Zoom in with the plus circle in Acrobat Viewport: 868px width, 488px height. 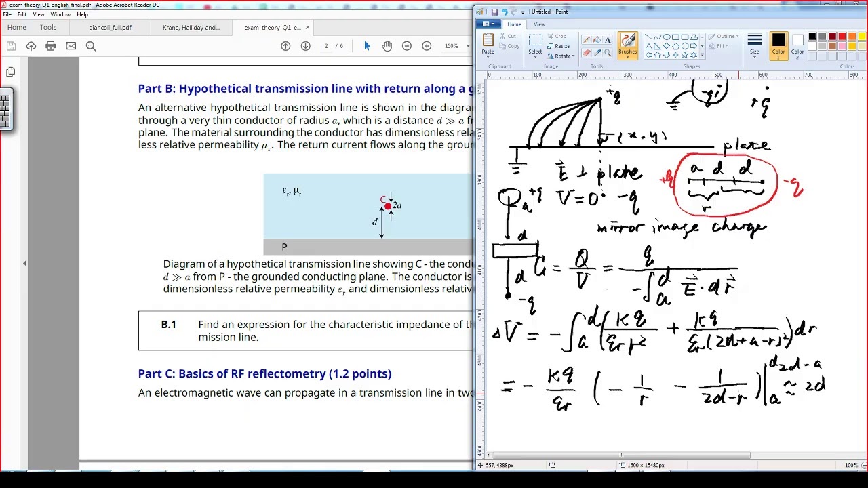pyautogui.click(x=426, y=46)
